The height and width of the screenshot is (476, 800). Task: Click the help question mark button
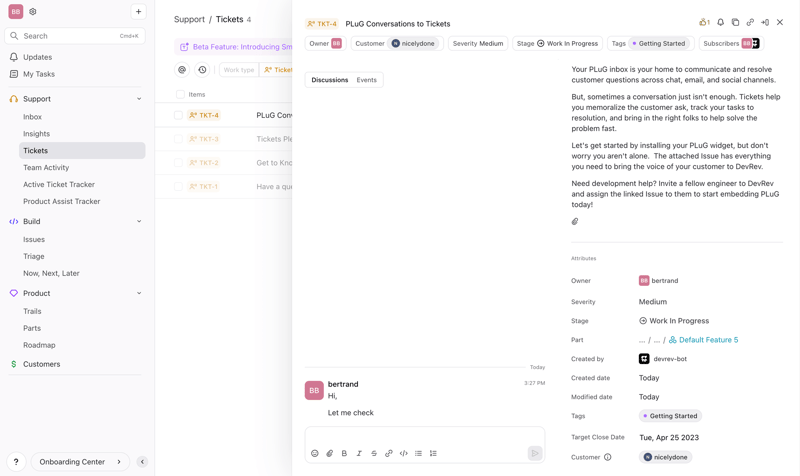pyautogui.click(x=16, y=462)
